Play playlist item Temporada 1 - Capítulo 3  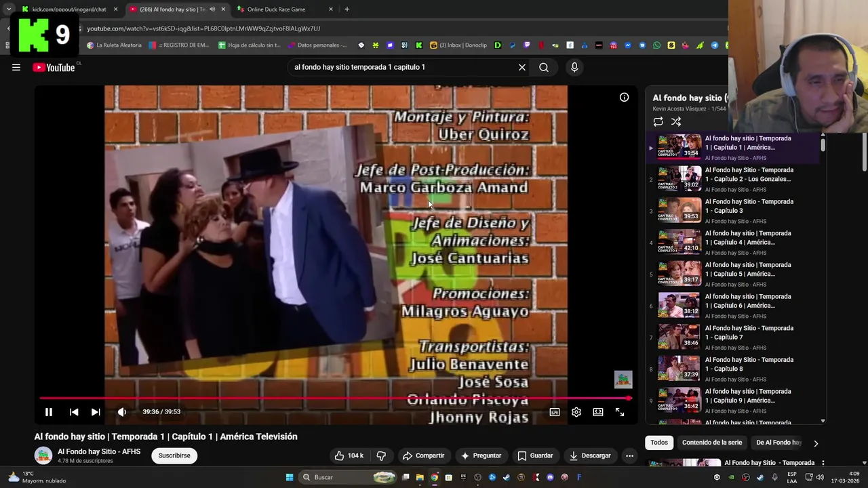point(734,211)
